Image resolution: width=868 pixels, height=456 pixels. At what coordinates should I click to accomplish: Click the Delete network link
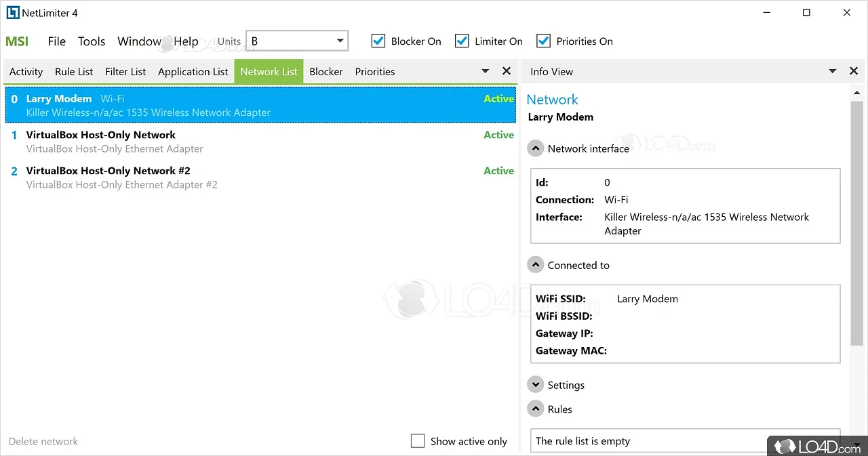click(x=43, y=442)
